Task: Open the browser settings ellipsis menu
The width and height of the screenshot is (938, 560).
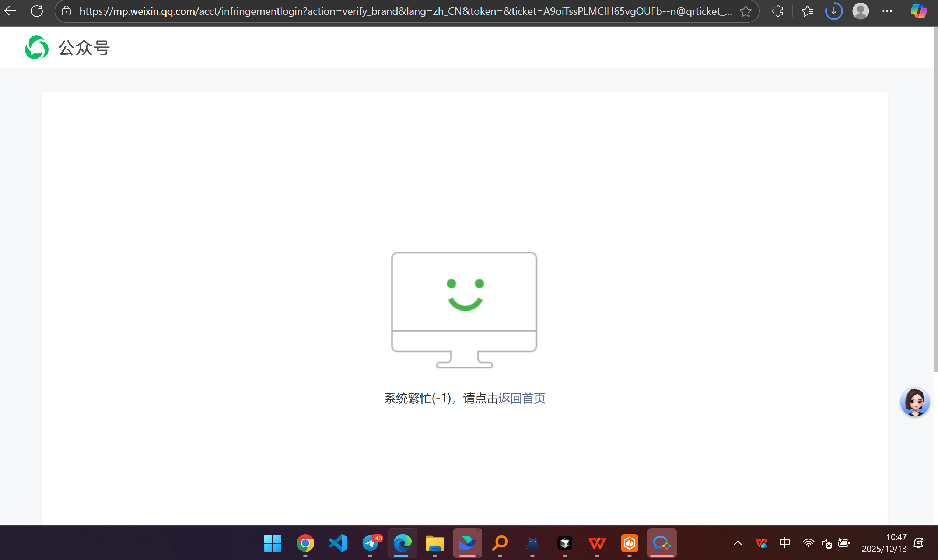Action: [x=887, y=11]
